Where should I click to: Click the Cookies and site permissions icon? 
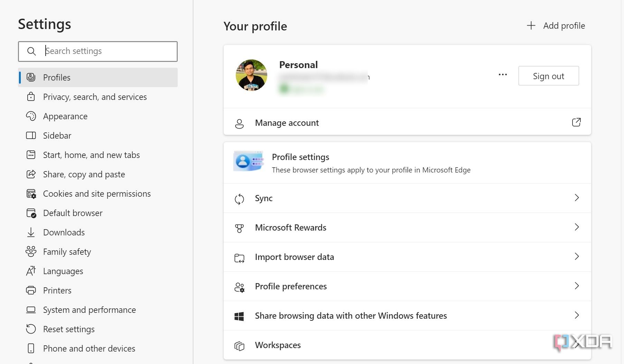[x=31, y=194]
